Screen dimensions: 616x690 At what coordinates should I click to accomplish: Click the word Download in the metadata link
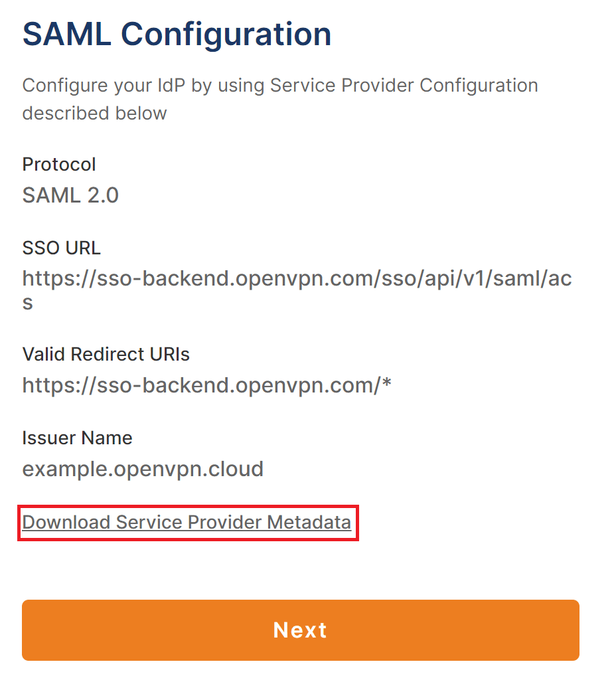tap(66, 523)
